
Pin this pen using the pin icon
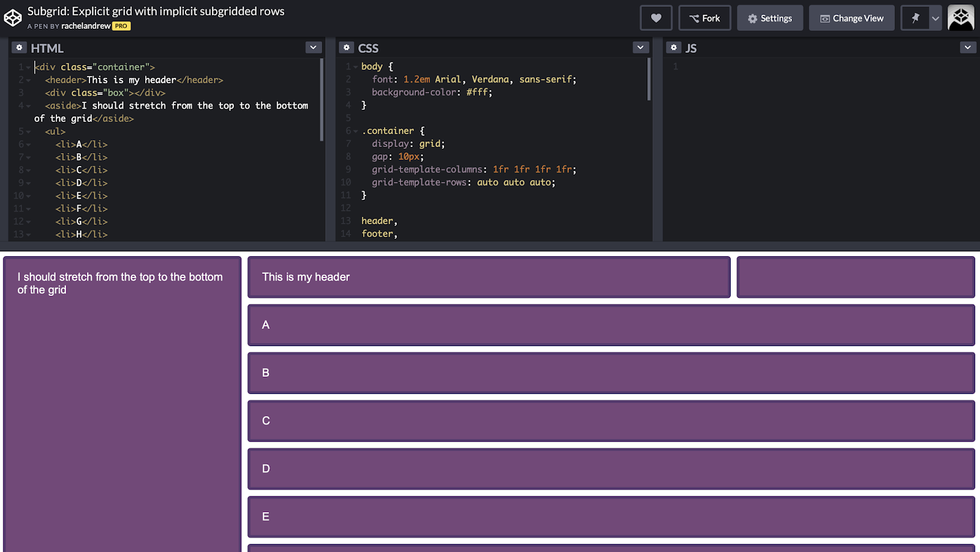[x=916, y=18]
